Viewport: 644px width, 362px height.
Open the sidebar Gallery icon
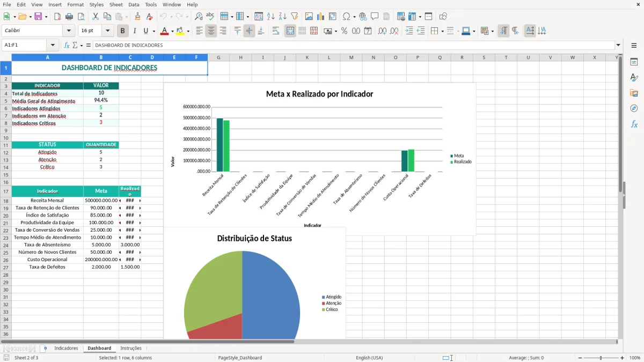(x=634, y=93)
